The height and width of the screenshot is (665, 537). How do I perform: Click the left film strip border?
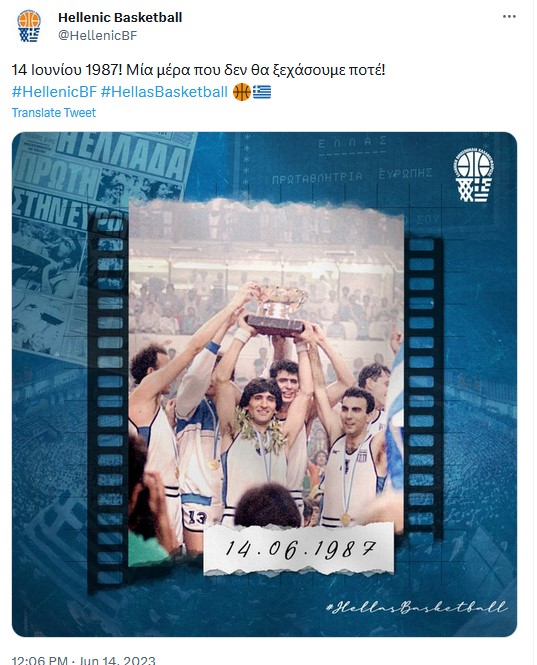[109, 405]
